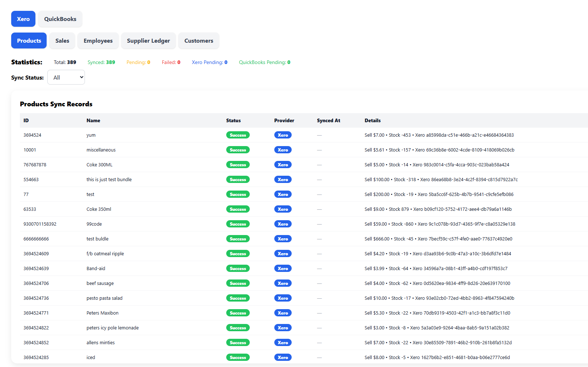Open the Customers tab
The image size is (588, 367).
[x=199, y=40]
